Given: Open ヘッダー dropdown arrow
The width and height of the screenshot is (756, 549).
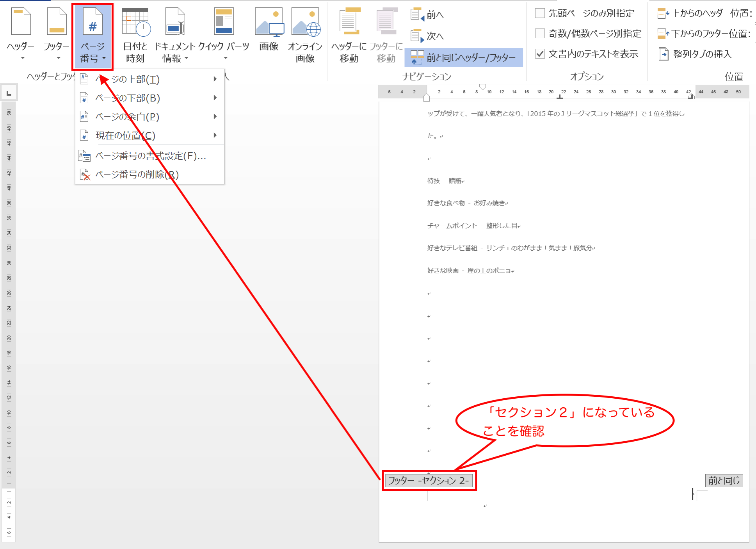Looking at the screenshot, I should pyautogui.click(x=23, y=58).
